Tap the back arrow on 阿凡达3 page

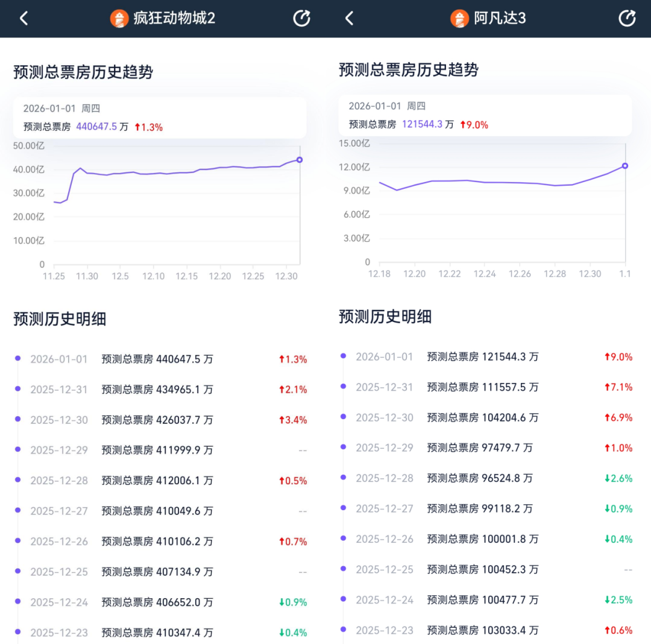pyautogui.click(x=348, y=18)
